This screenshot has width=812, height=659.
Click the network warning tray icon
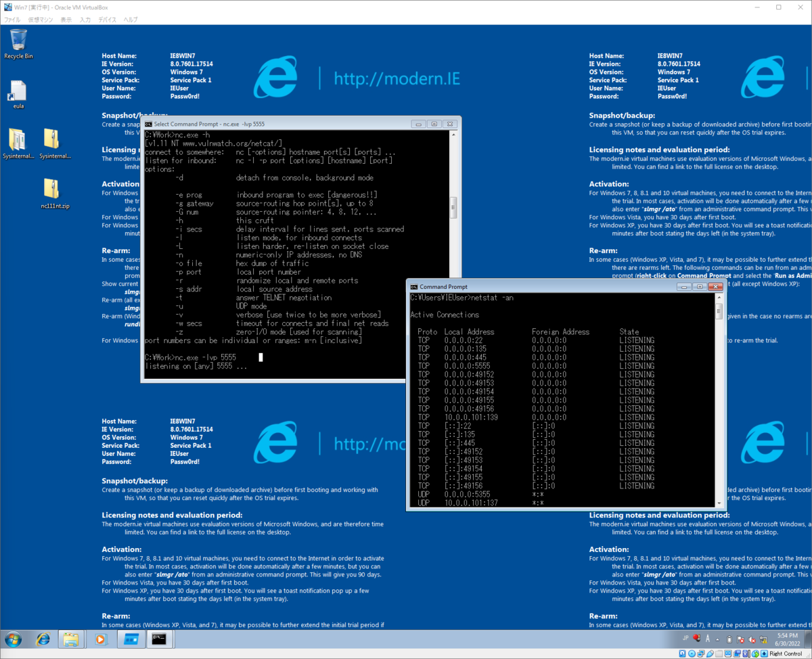(x=763, y=639)
